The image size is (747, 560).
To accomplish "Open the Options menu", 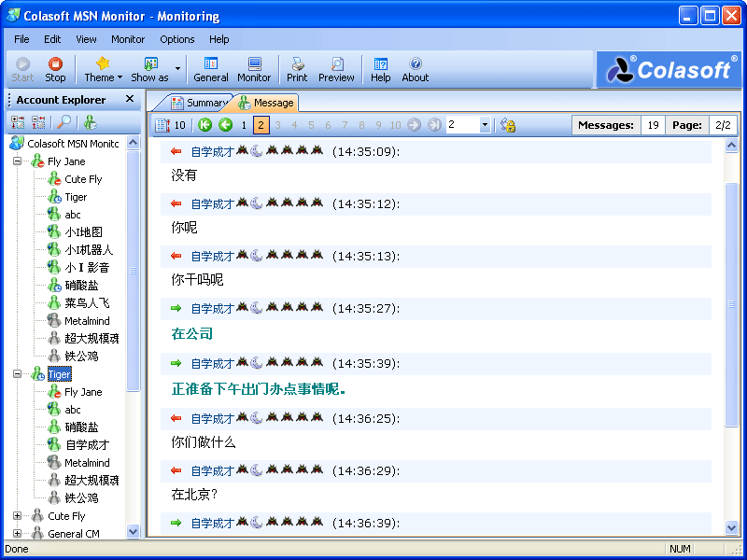I will [x=176, y=39].
